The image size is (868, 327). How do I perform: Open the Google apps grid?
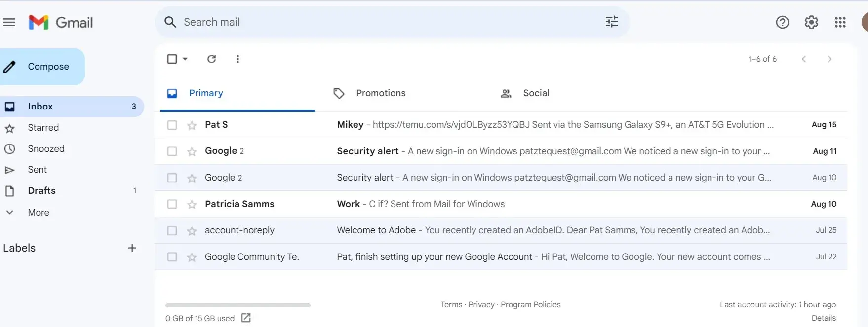pos(840,22)
